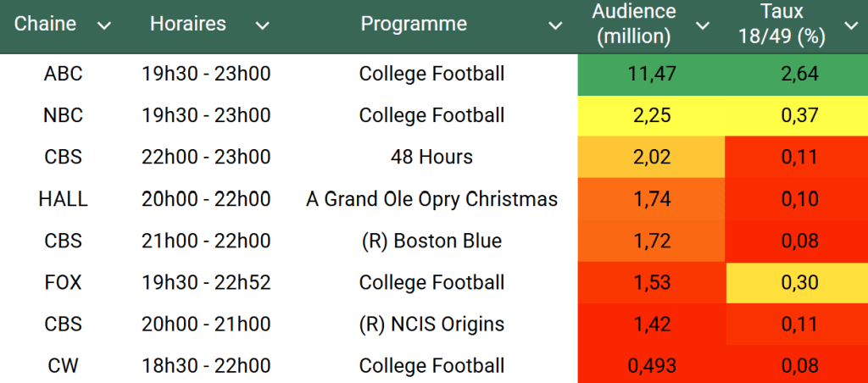Select the Chaine header label
Screen dimensions: 868x383
(45, 24)
